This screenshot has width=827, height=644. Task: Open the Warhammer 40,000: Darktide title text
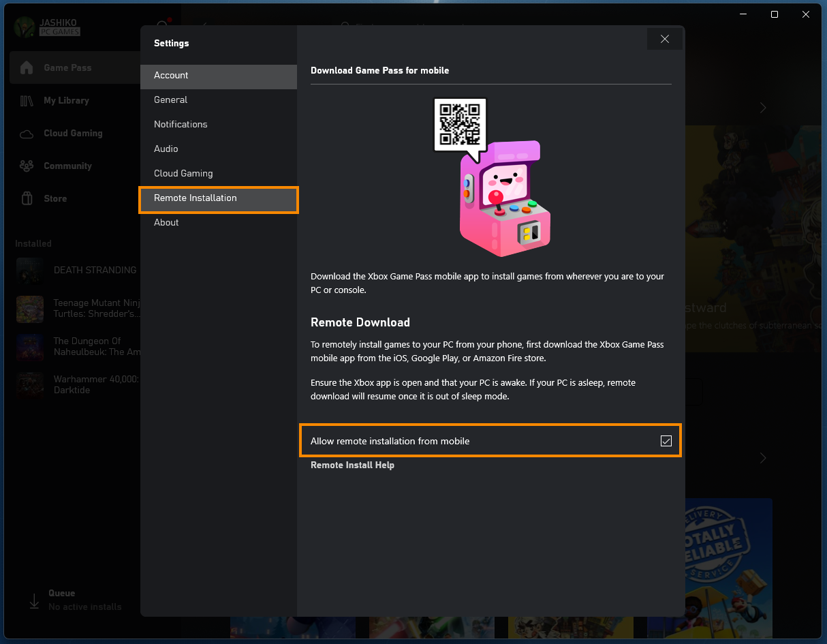[96, 384]
